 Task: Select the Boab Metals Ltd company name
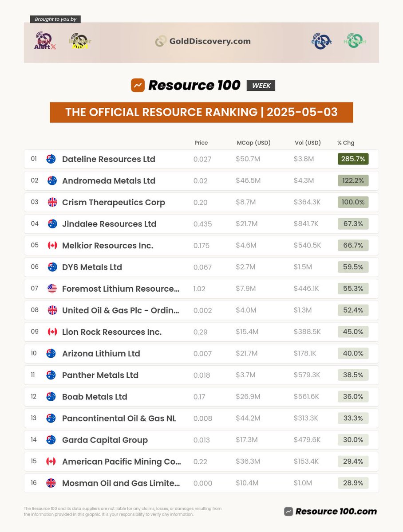coord(95,397)
